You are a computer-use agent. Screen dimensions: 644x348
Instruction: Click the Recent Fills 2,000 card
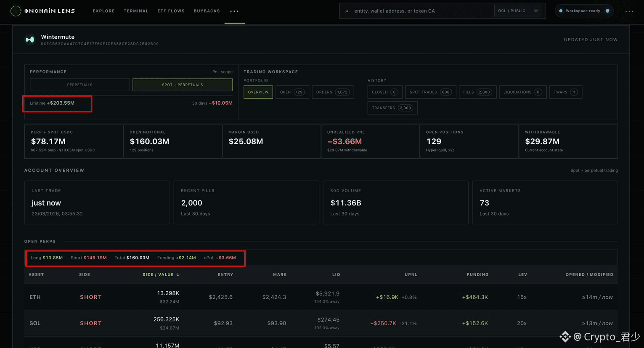(x=246, y=203)
